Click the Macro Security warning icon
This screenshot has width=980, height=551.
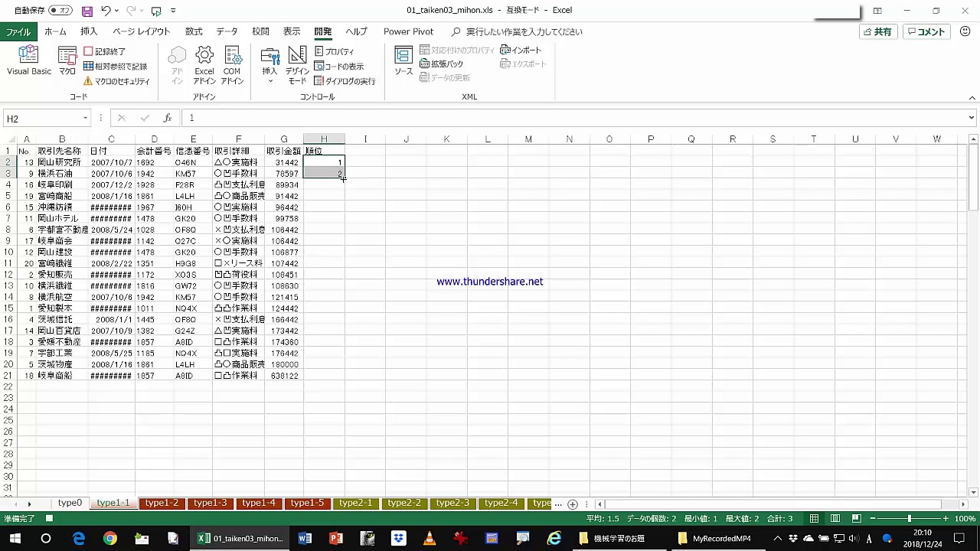pyautogui.click(x=88, y=81)
